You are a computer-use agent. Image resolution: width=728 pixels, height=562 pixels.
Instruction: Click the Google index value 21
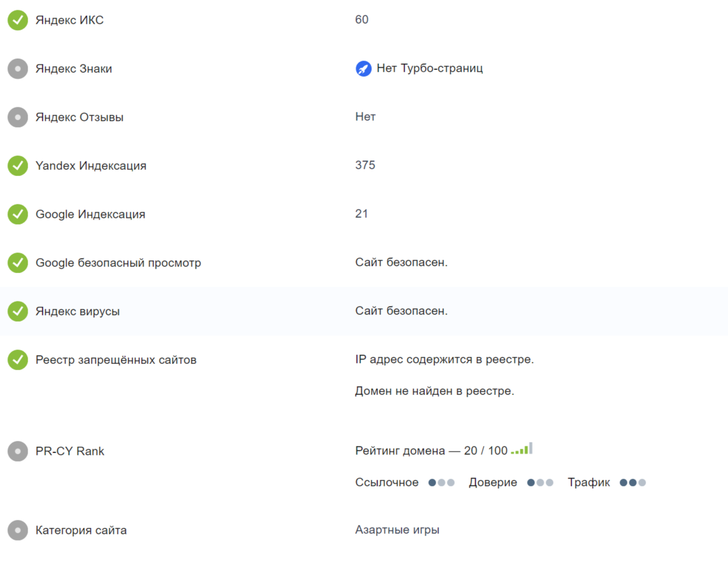coord(362,214)
